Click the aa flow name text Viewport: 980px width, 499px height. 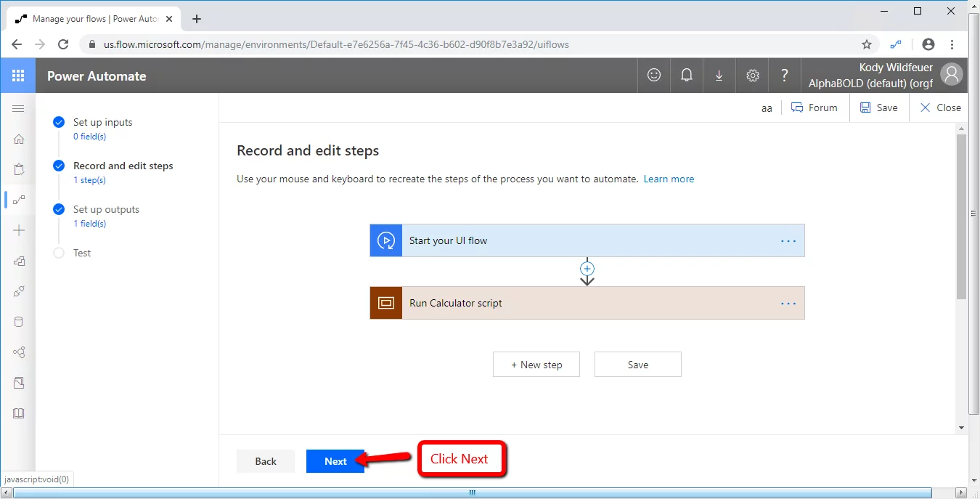(x=767, y=108)
